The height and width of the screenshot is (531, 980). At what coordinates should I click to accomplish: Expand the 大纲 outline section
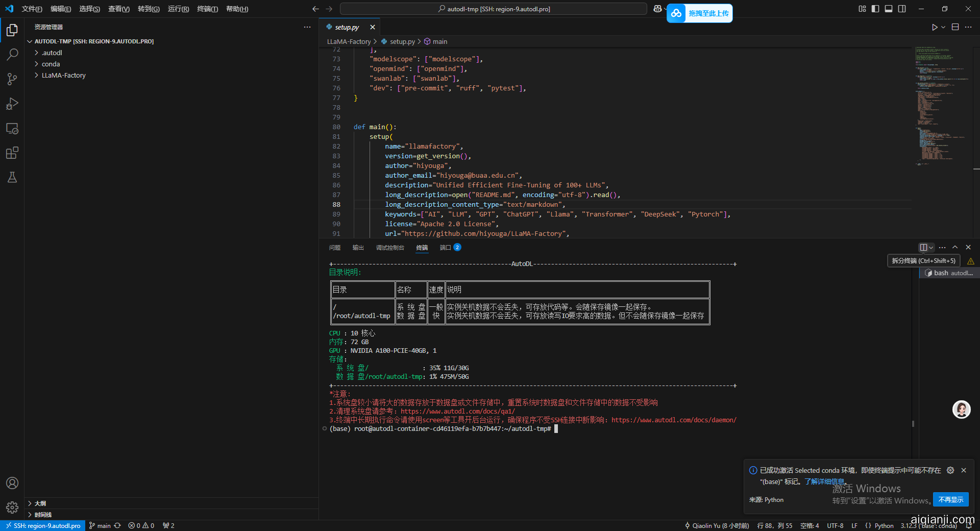(x=40, y=503)
